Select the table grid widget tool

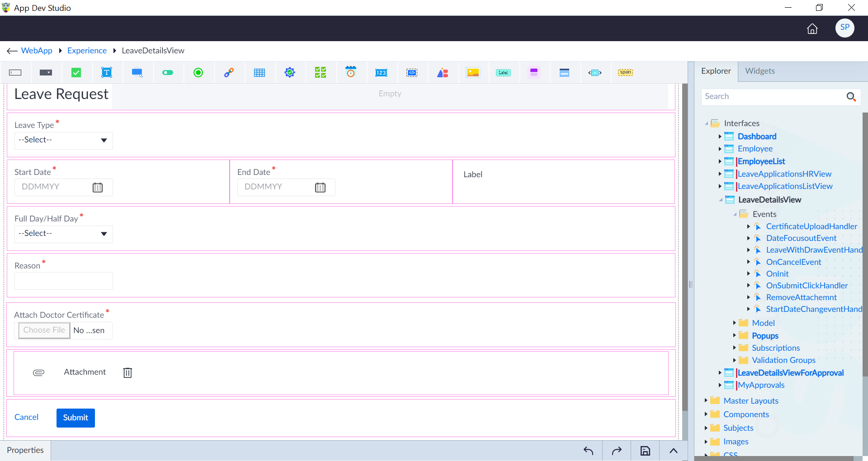tap(259, 73)
